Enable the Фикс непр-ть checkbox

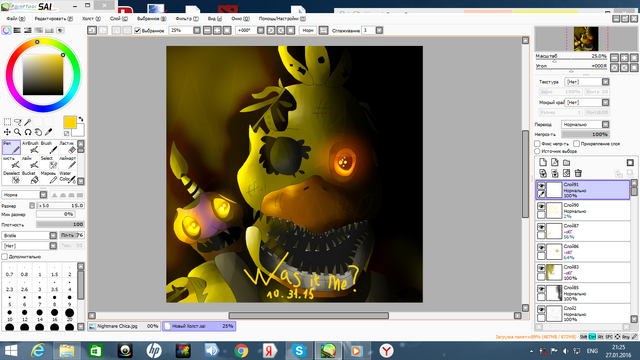(x=537, y=143)
